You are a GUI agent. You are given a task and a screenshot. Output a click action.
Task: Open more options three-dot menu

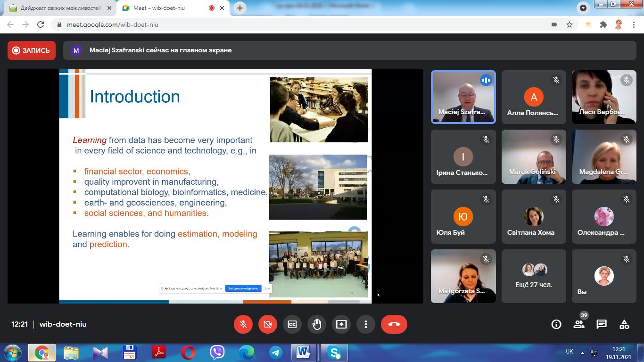coord(366,324)
